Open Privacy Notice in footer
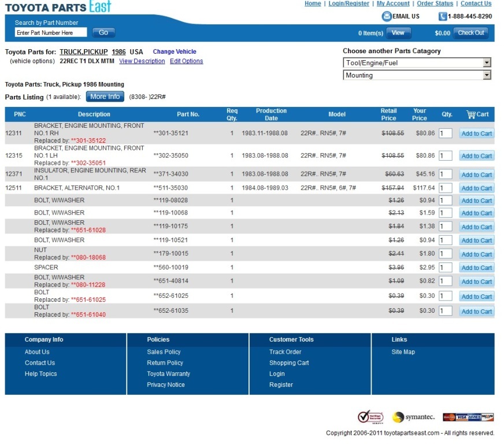The height and width of the screenshot is (444, 504). coord(166,384)
